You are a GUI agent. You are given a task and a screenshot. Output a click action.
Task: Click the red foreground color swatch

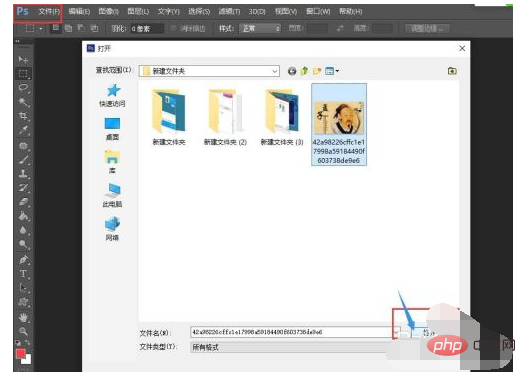(x=20, y=354)
